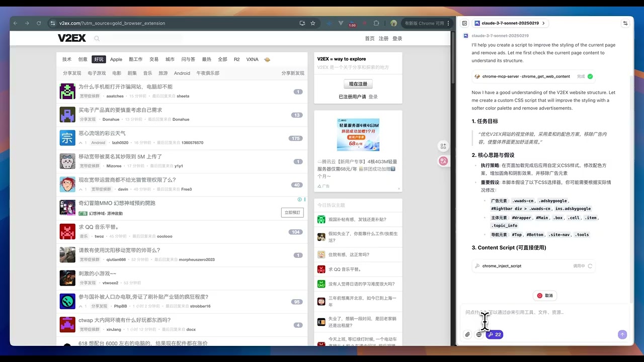Screen dimensions: 644x362
Task: Select the 好玩 tab
Action: (x=99, y=59)
